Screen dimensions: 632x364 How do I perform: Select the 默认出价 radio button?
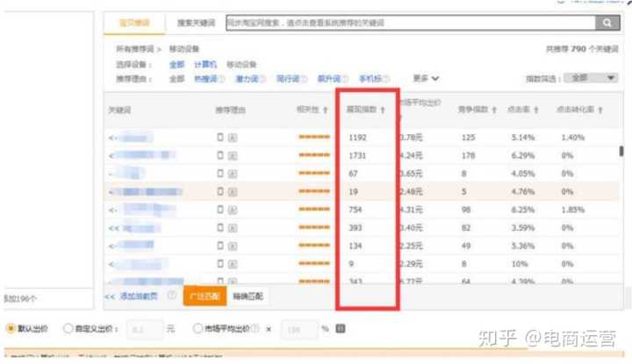[x=11, y=328]
